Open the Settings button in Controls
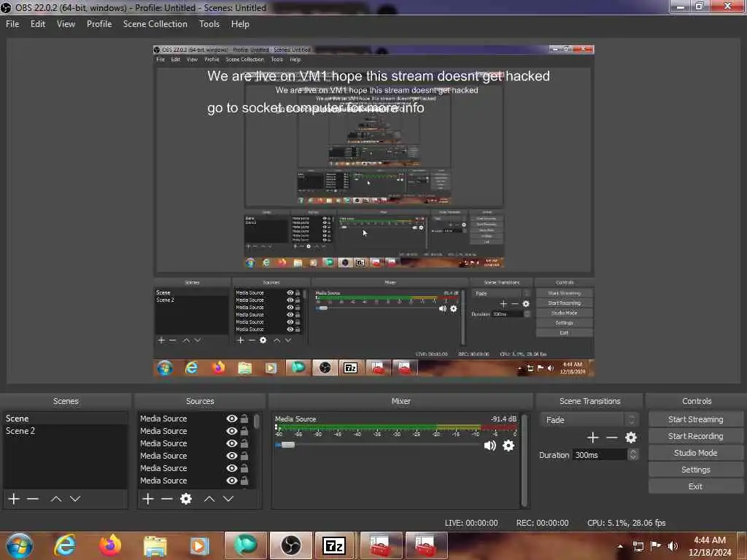The image size is (747, 560). point(695,470)
